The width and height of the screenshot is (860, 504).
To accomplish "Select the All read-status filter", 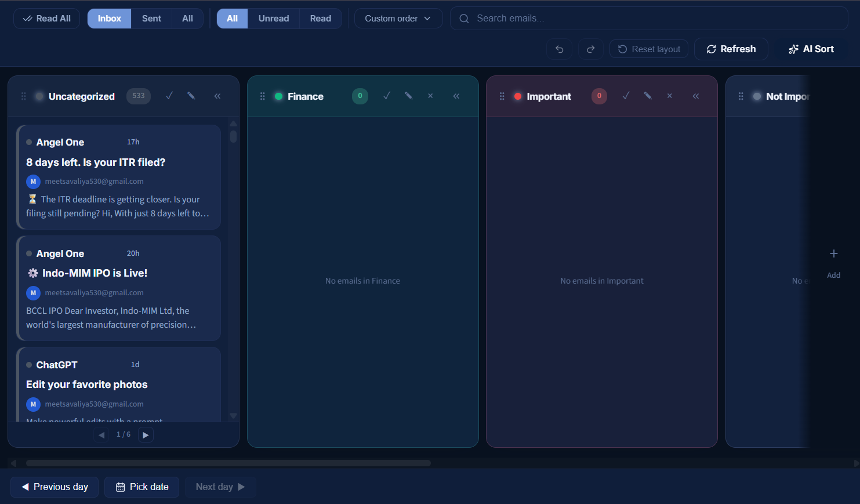I will (233, 19).
